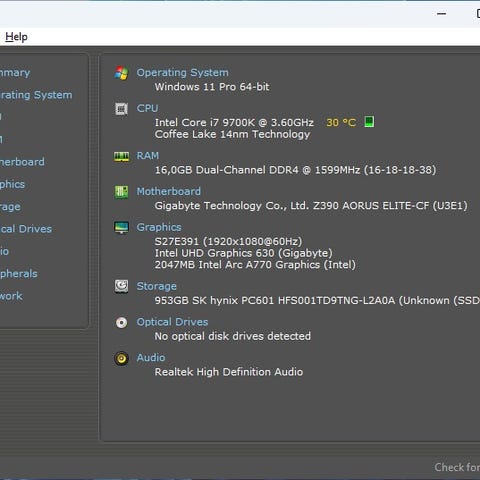The image size is (480, 480).
Task: Click Intel Arc A770 Graphics text
Action: [255, 265]
